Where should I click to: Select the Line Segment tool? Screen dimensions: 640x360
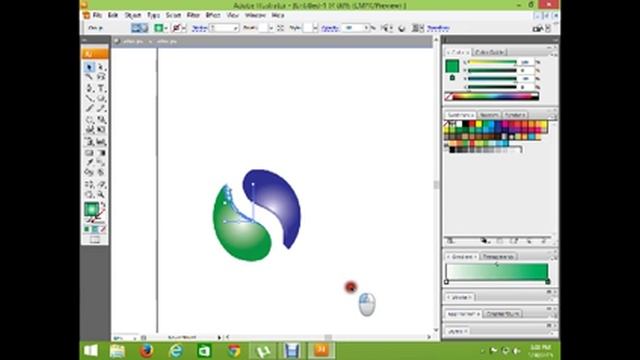point(89,98)
